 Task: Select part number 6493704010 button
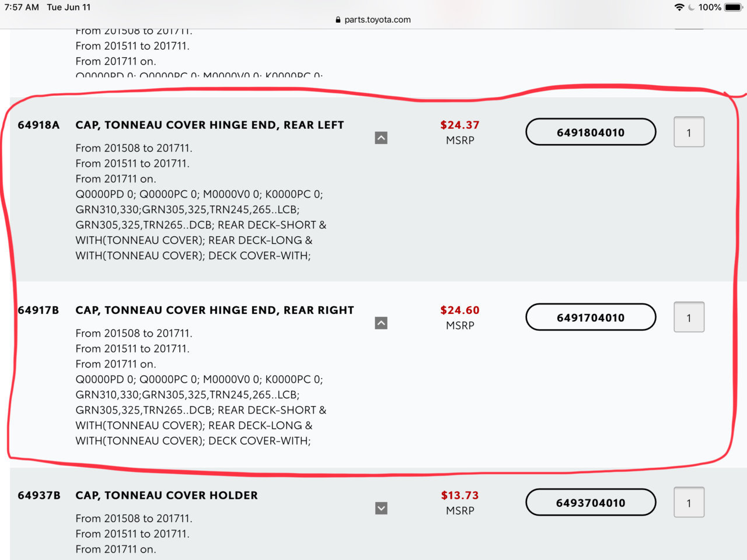pyautogui.click(x=591, y=503)
